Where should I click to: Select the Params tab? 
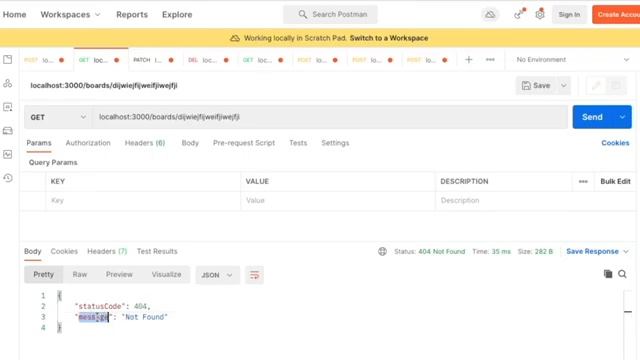tap(39, 143)
